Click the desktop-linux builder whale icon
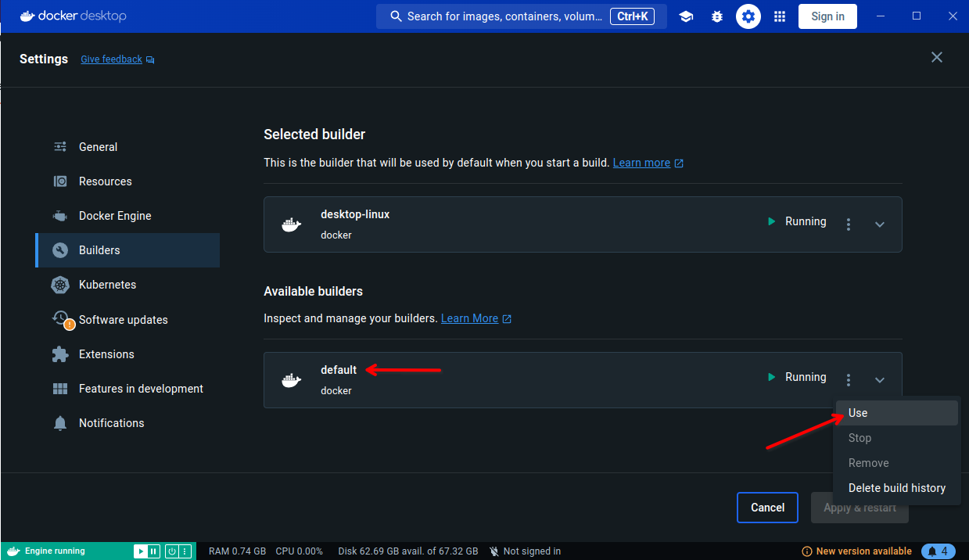969x560 pixels. click(292, 225)
